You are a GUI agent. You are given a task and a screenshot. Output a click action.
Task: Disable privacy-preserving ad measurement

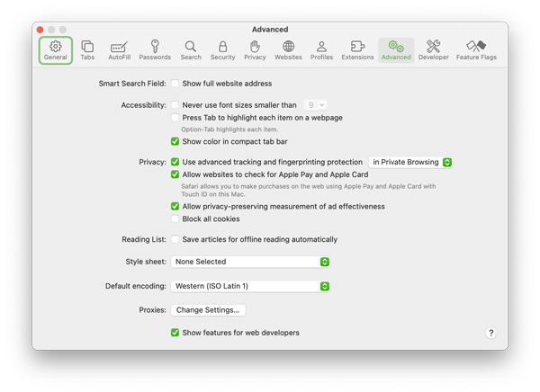pos(175,206)
